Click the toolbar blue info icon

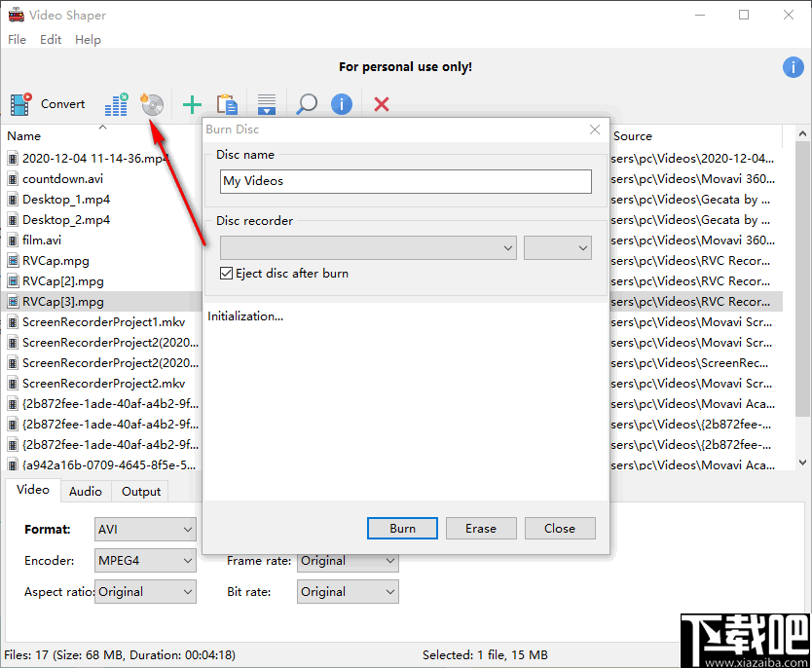point(342,104)
